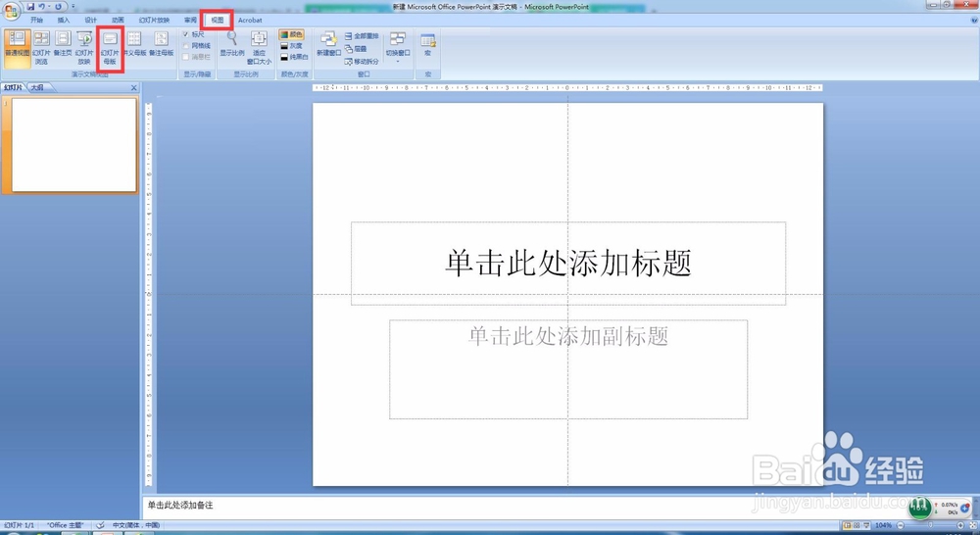This screenshot has width=980, height=535.
Task: Click 移动拆分 move split button
Action: [x=362, y=62]
